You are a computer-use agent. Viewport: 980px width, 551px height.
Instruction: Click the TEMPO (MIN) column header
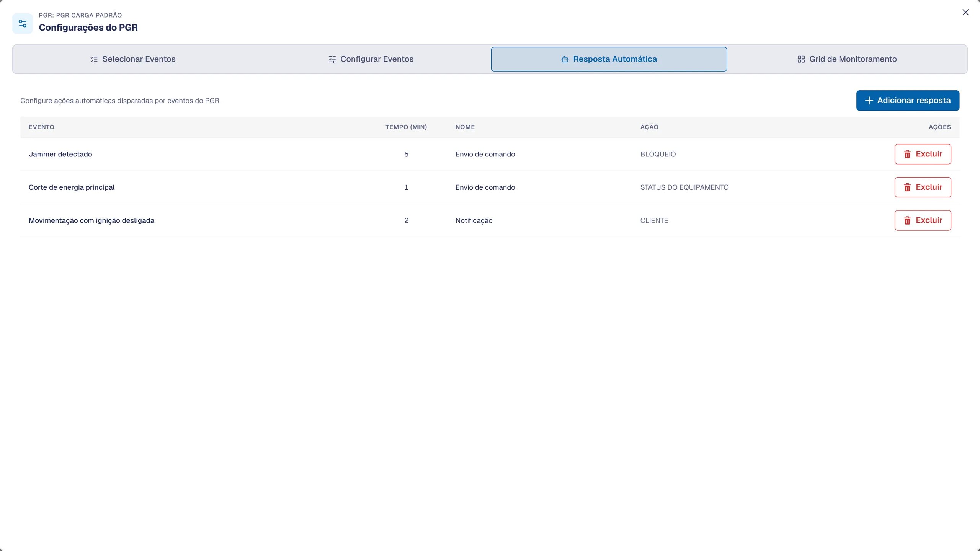pyautogui.click(x=406, y=127)
